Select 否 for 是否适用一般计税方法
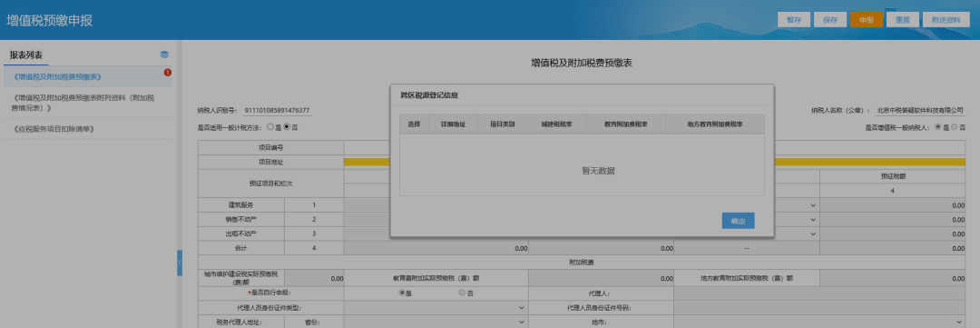 (x=287, y=127)
